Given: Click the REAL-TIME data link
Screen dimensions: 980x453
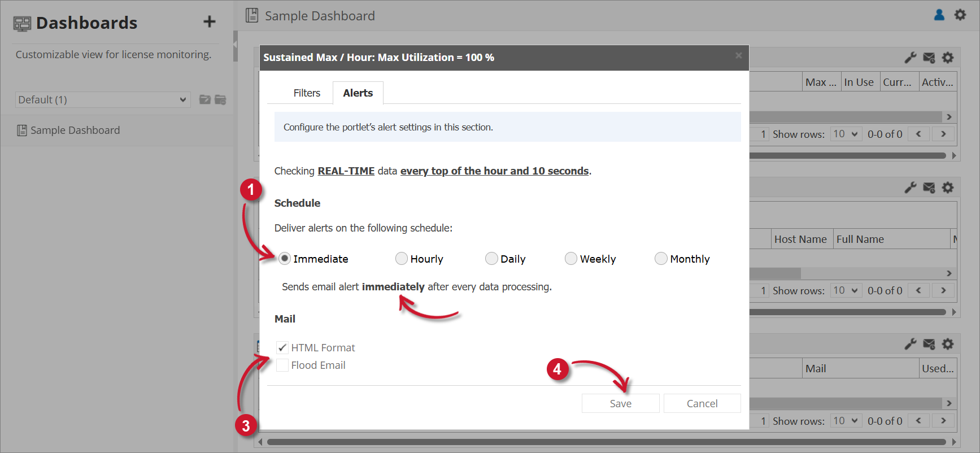Looking at the screenshot, I should click(346, 171).
